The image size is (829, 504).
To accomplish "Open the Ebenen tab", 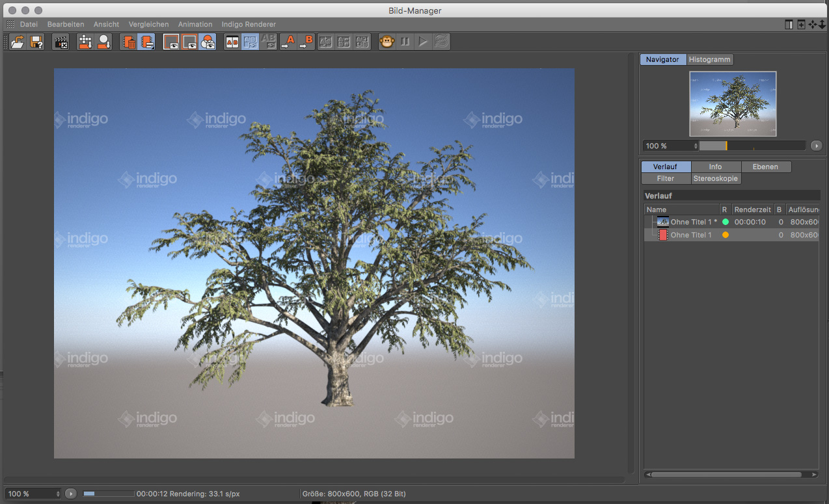I will point(766,166).
